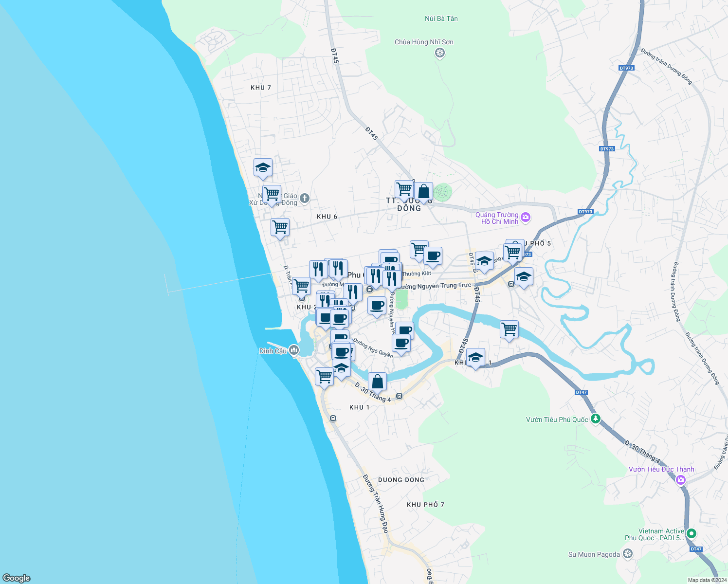Screen dimensions: 728x584
Task: Click the supermarket cart icon in Khu 6
Action: (x=280, y=227)
